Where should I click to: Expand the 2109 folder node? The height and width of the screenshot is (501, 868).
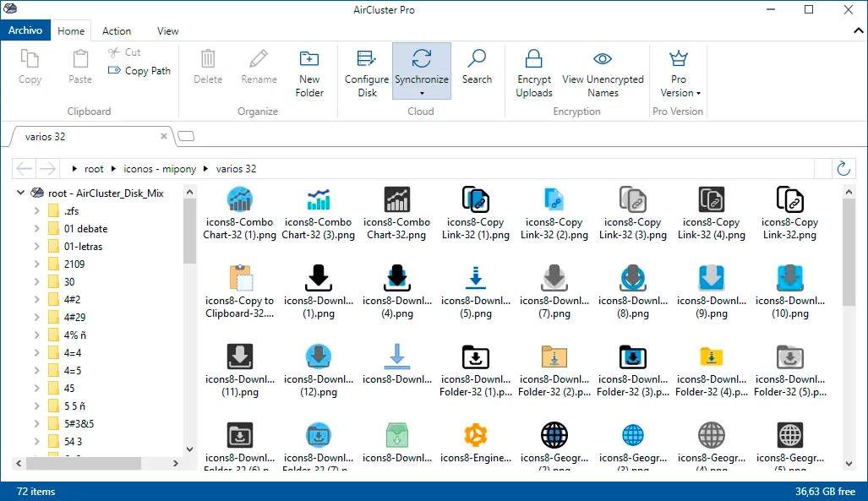36,264
